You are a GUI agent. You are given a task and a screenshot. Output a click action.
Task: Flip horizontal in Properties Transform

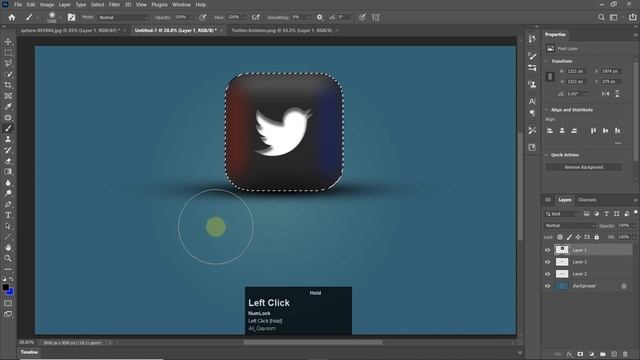(606, 93)
